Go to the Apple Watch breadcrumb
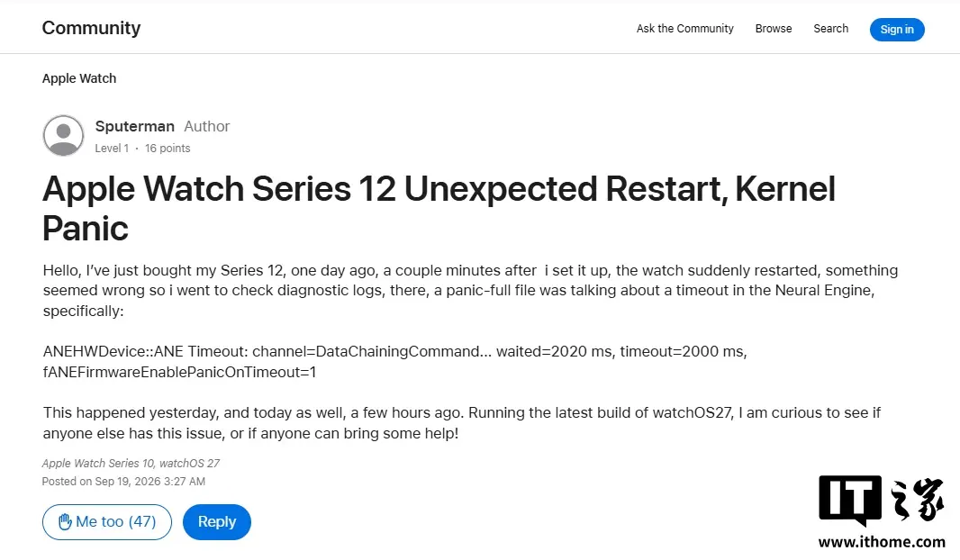 pyautogui.click(x=79, y=78)
